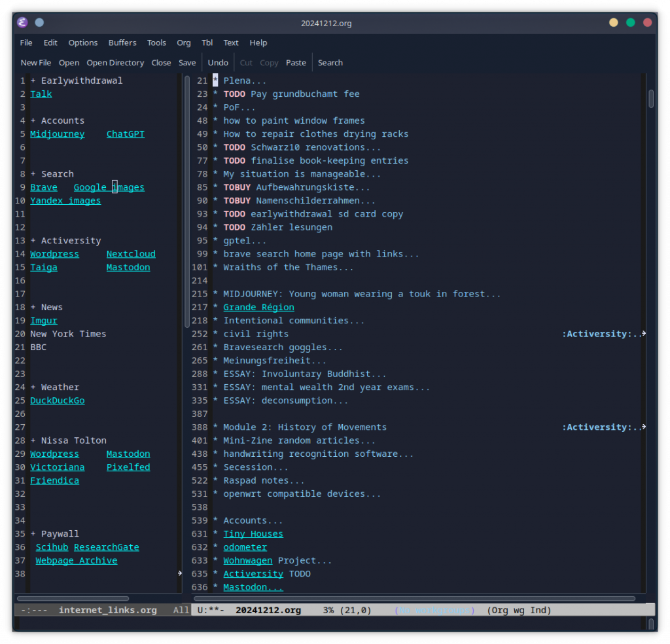Expand the 'Wraiths of the Thames...' heading
The height and width of the screenshot is (644, 670).
tap(289, 268)
